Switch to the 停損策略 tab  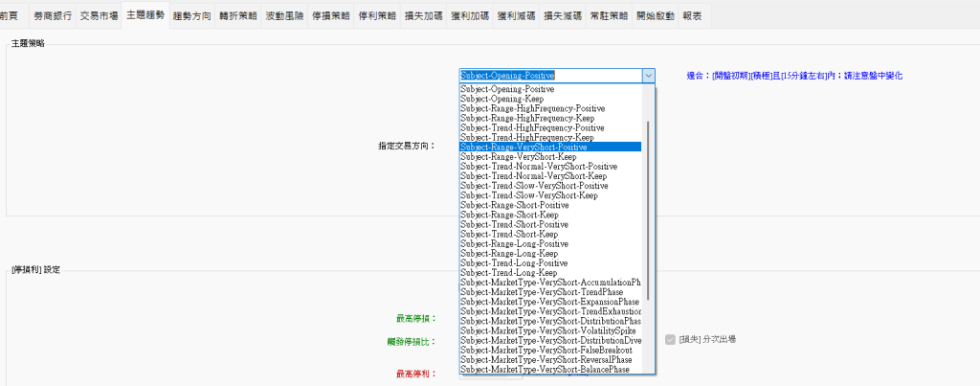pyautogui.click(x=331, y=16)
